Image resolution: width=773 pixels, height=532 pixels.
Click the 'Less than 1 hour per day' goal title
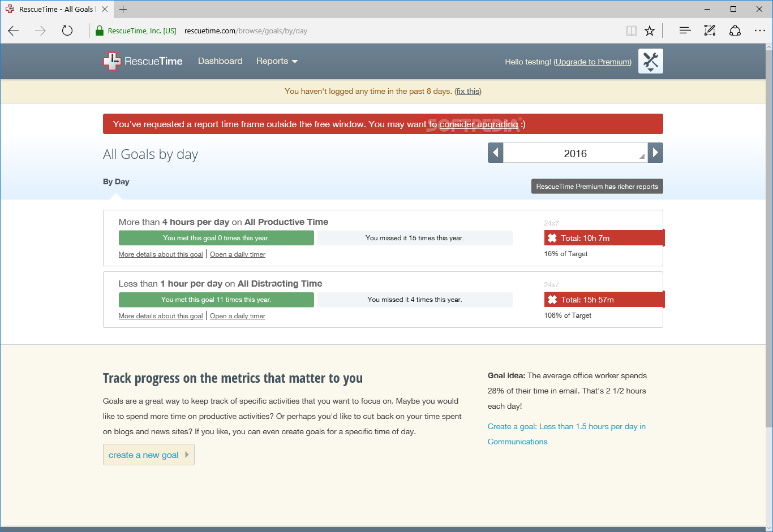point(221,284)
